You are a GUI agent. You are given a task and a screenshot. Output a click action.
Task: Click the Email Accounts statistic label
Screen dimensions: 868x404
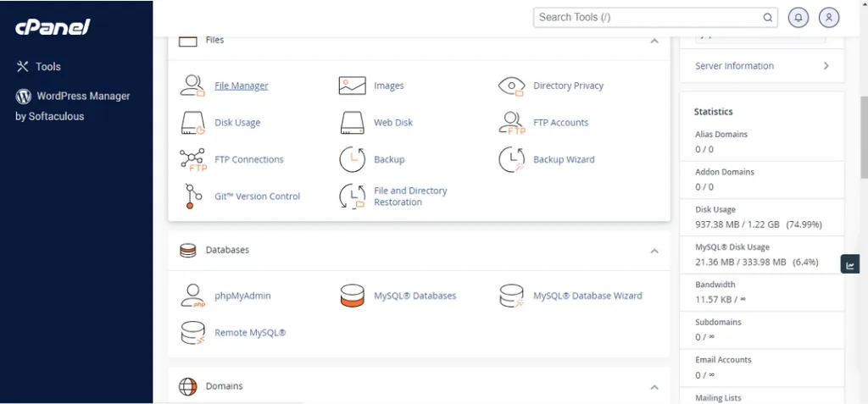(723, 360)
